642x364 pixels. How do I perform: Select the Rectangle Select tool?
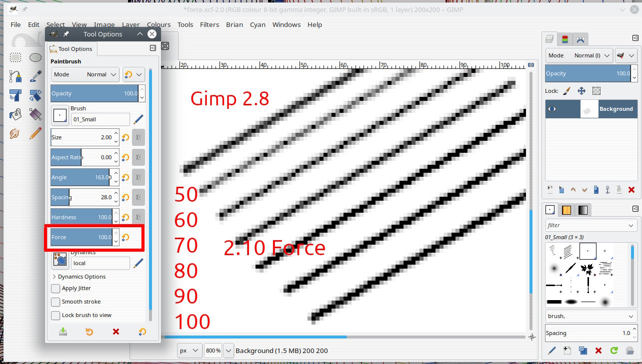click(x=15, y=57)
